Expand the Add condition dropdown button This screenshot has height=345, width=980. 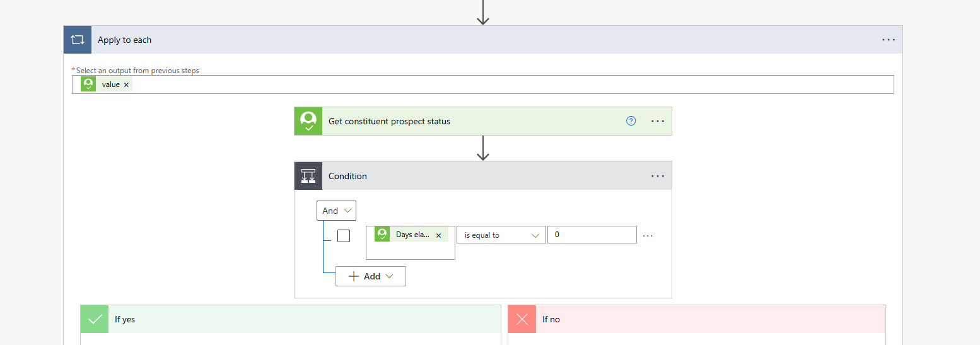(371, 276)
